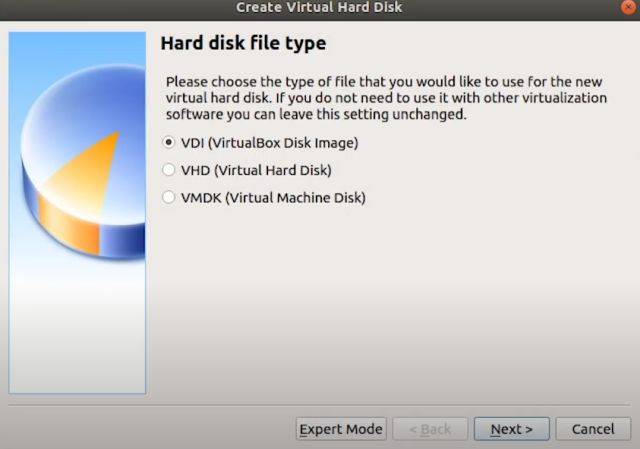
Task: Switch to Expert Mode
Action: coord(341,429)
